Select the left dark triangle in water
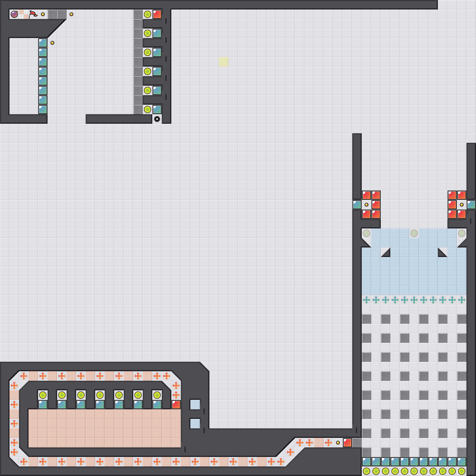 [387, 254]
